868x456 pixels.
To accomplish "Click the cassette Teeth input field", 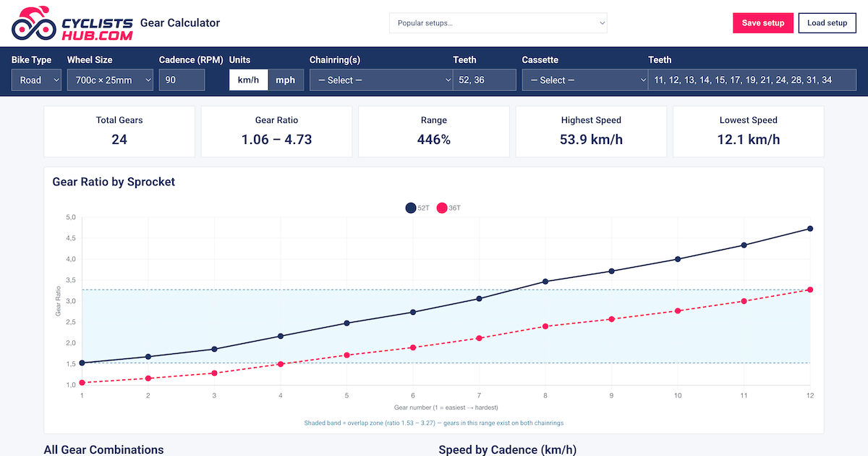I will (752, 80).
